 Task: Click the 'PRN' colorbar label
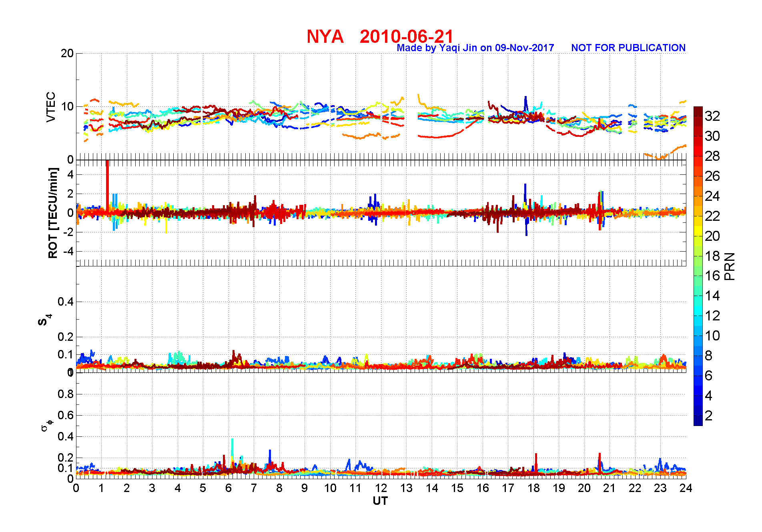coord(730,266)
